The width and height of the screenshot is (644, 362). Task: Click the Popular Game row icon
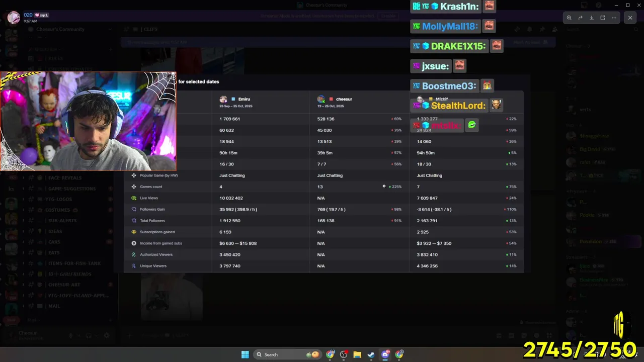point(134,175)
